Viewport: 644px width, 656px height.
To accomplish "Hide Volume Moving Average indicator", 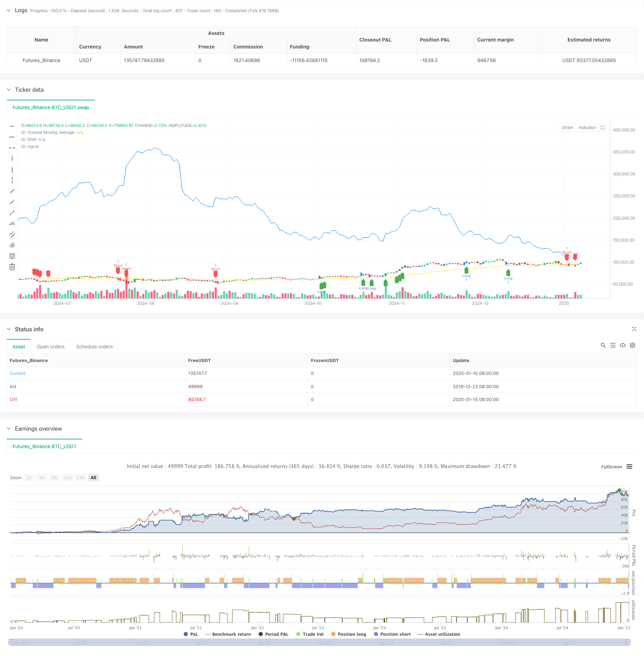I will point(23,133).
